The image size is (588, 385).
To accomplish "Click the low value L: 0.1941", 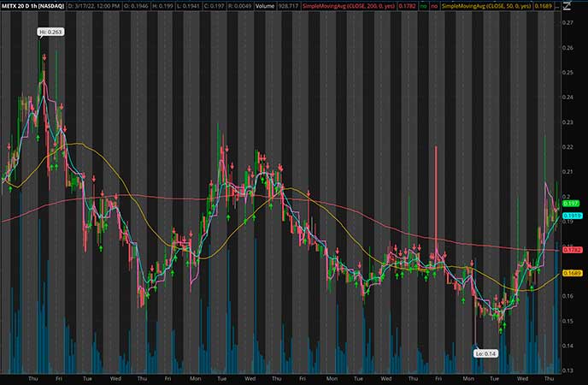I will (189, 6).
